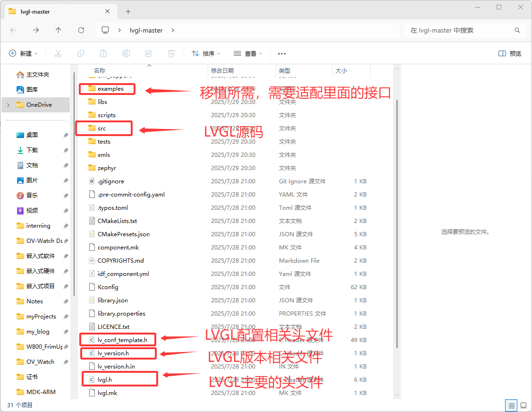Switch to large thumbnails view in status bar
Viewport: 532px width, 412px height.
(523, 405)
